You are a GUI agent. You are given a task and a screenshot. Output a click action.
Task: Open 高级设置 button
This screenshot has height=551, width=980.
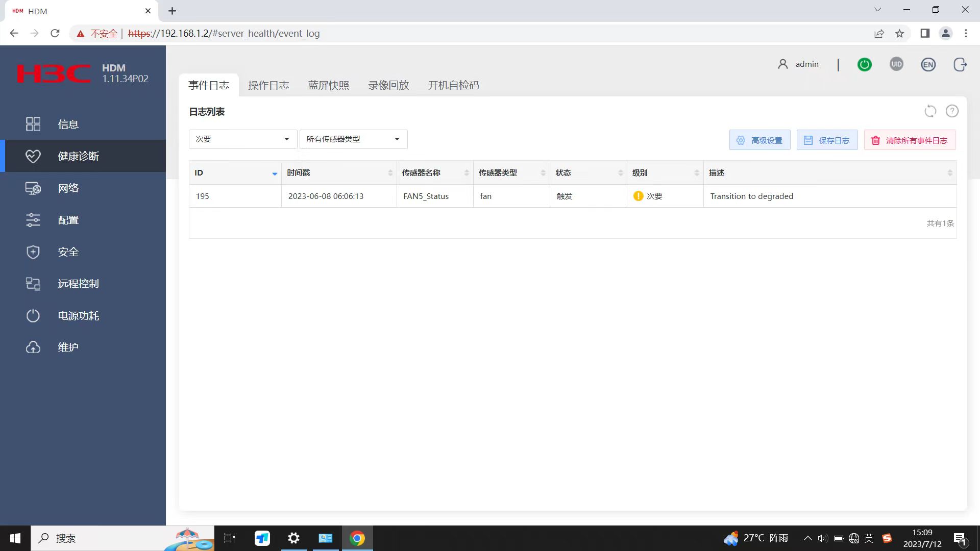tap(759, 140)
